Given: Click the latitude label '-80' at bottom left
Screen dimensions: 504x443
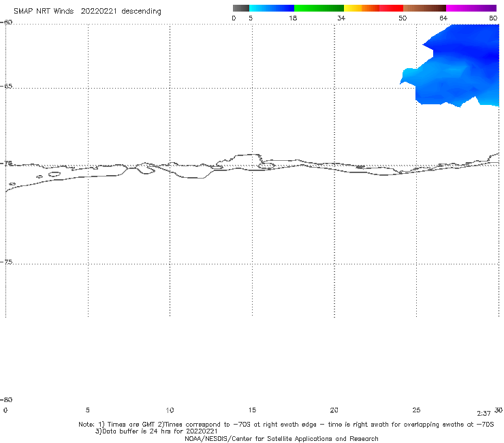Looking at the screenshot, I should tap(6, 399).
